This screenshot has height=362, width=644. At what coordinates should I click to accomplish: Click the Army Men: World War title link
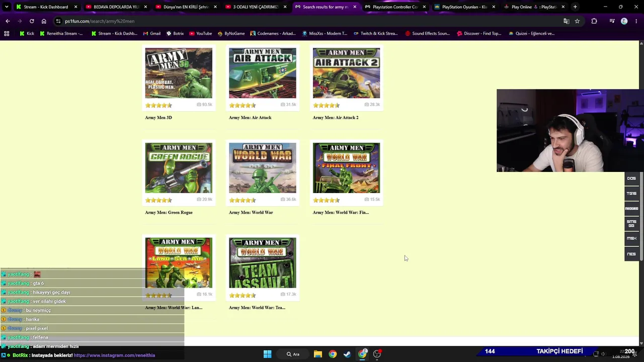point(251,213)
